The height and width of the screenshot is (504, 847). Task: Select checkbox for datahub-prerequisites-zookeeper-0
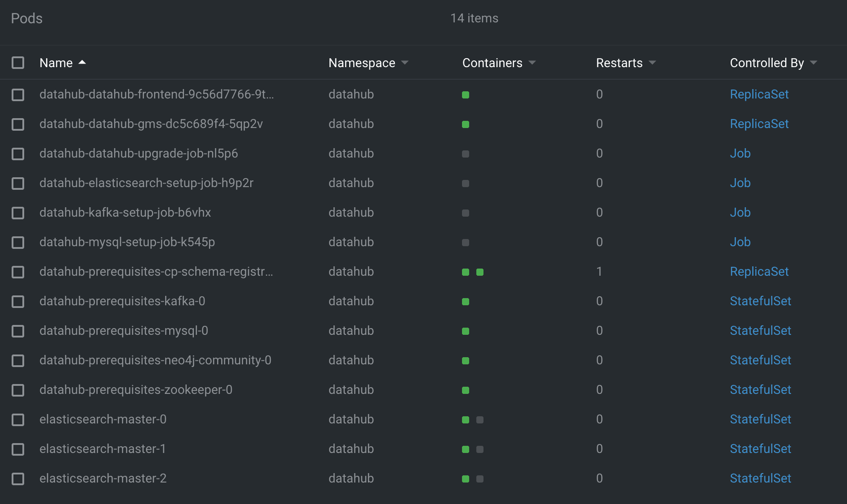18,390
